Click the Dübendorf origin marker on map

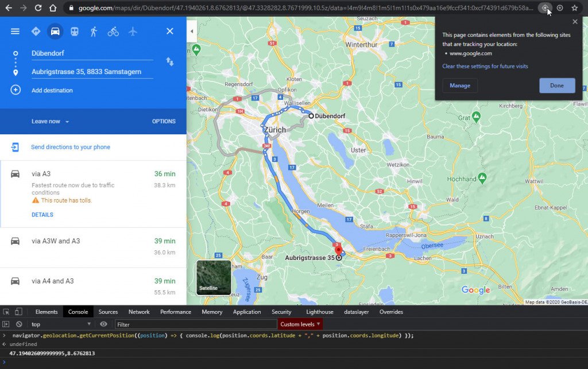311,116
